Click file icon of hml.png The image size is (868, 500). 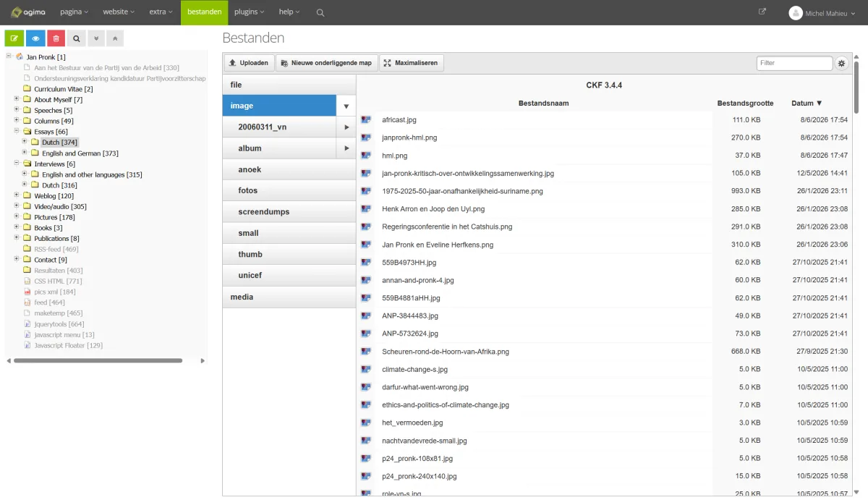(366, 156)
